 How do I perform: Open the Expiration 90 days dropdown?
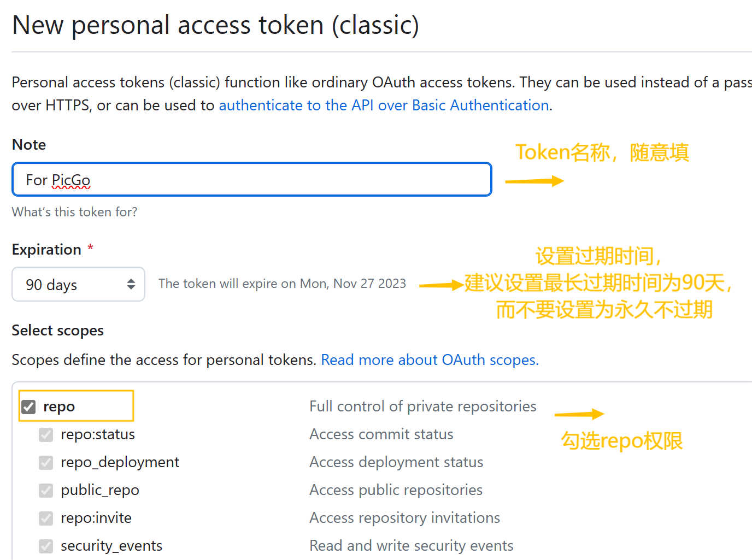point(78,284)
